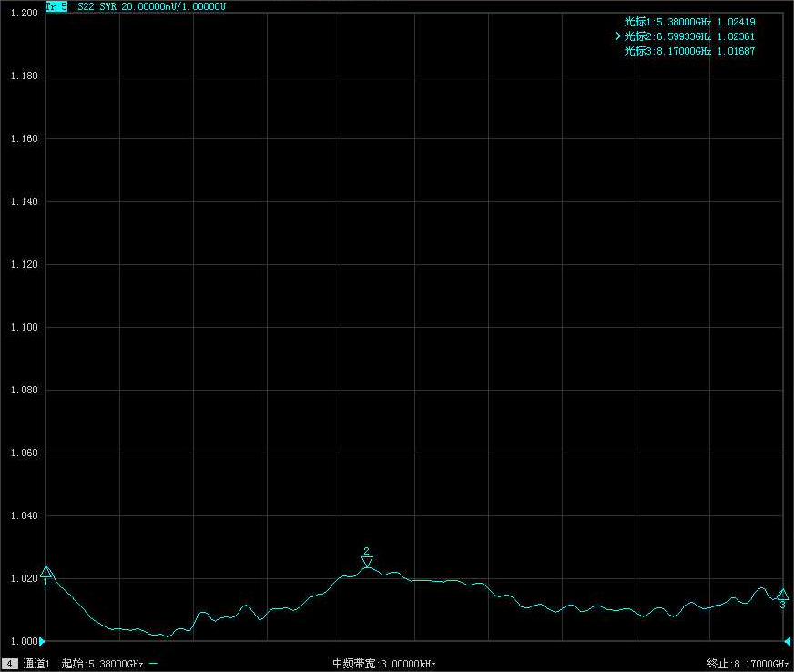794x672 pixels.
Task: Select 光标1 readout at 5.38000GHz
Action: pos(689,22)
